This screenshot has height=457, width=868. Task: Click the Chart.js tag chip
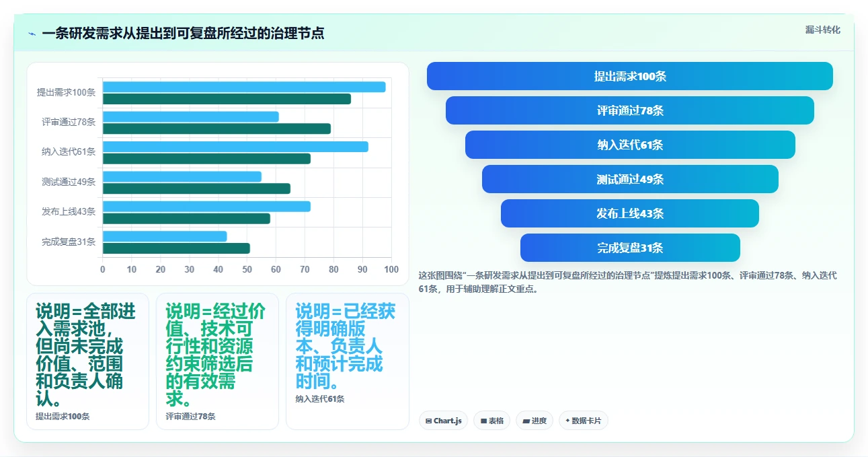click(444, 421)
